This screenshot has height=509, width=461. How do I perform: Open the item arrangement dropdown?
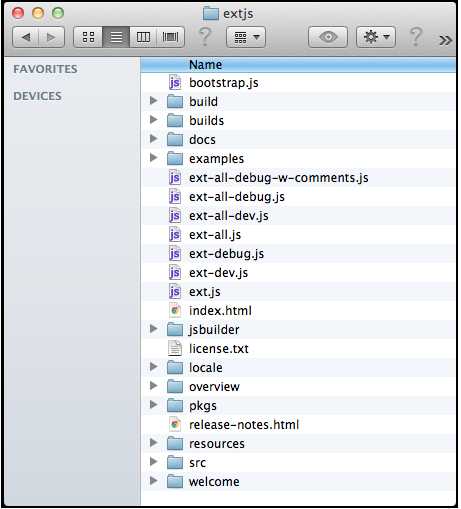pos(246,37)
